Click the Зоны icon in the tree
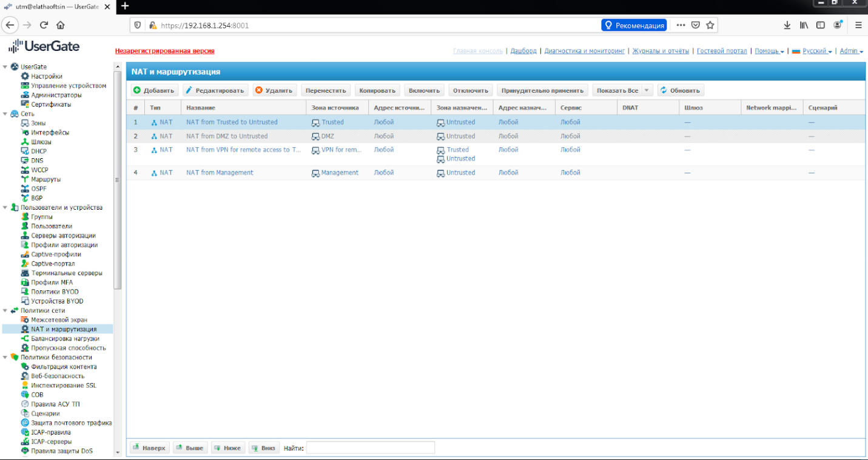The width and height of the screenshot is (868, 460). point(25,123)
